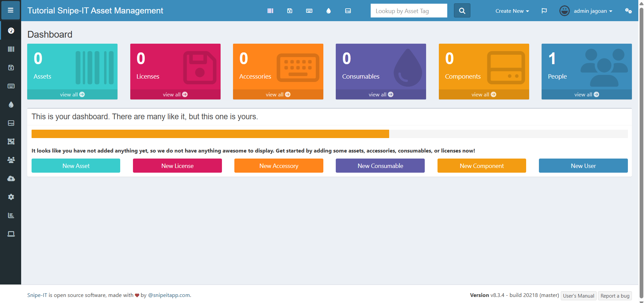Screen dimensions: 644x303
Task: Click the New Consumable button
Action: pos(380,166)
